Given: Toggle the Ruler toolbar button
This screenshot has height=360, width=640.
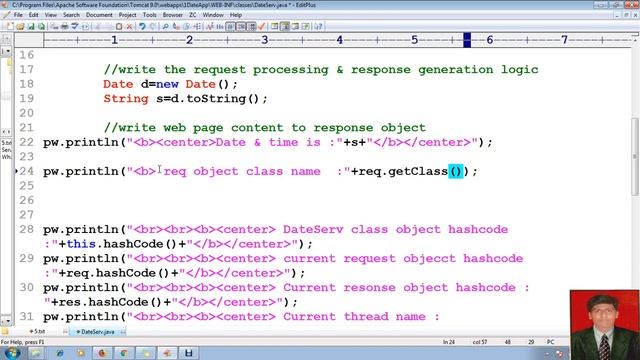Looking at the screenshot, I should click(x=251, y=27).
